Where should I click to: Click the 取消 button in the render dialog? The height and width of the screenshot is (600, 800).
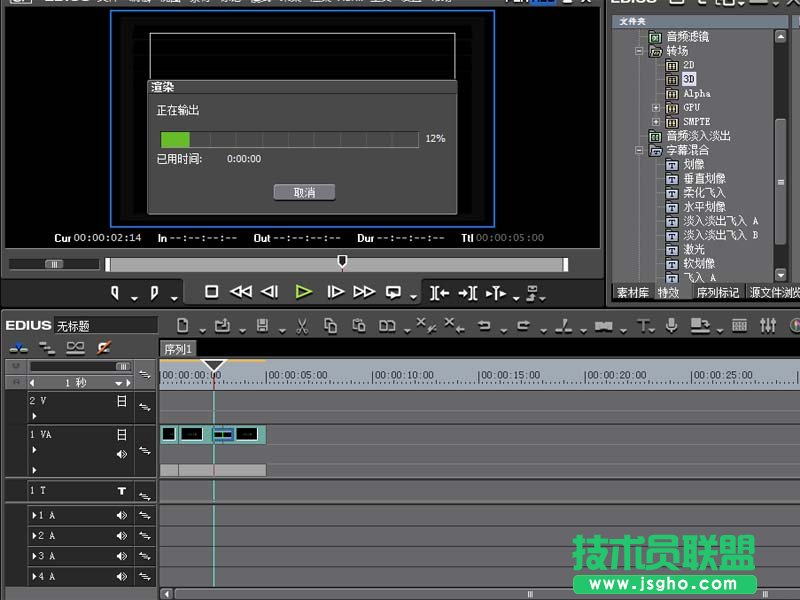[x=304, y=192]
